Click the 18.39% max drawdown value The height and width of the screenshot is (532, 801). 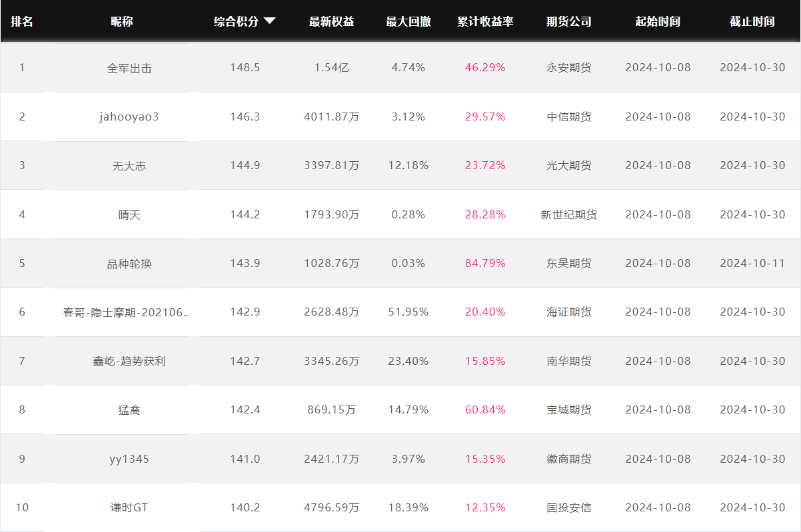[408, 507]
